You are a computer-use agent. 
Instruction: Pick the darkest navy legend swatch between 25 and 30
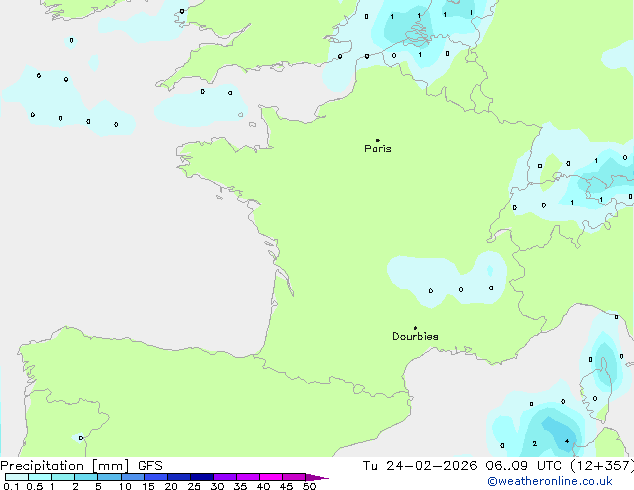pyautogui.click(x=202, y=477)
